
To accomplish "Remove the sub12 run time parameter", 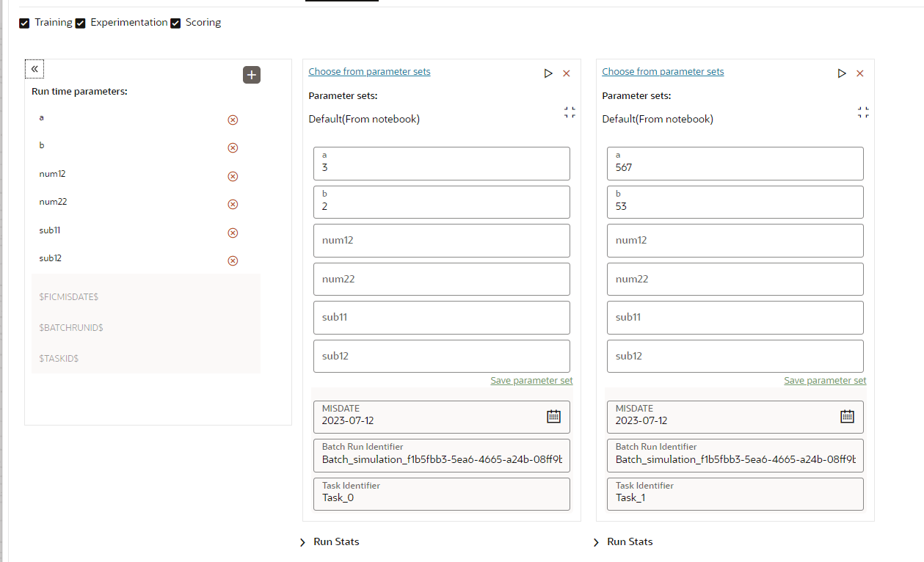I will (x=233, y=260).
